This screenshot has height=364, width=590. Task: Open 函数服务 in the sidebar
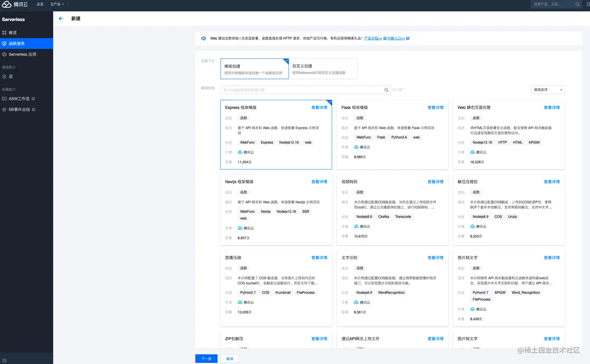pyautogui.click(x=27, y=44)
